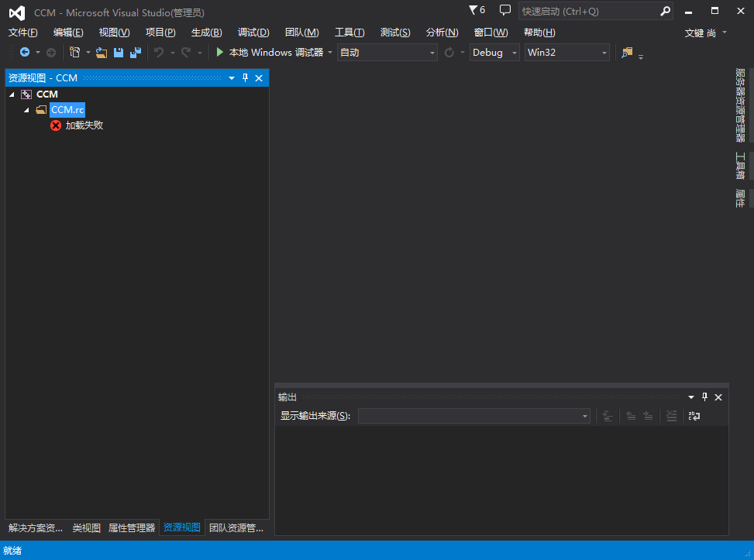754x560 pixels.
Task: Open the 项目(P) menu
Action: [160, 33]
